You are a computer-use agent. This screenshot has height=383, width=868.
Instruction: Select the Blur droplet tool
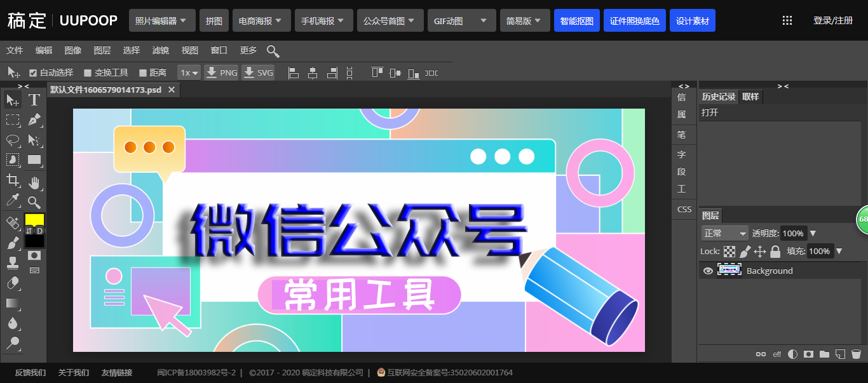tap(13, 323)
